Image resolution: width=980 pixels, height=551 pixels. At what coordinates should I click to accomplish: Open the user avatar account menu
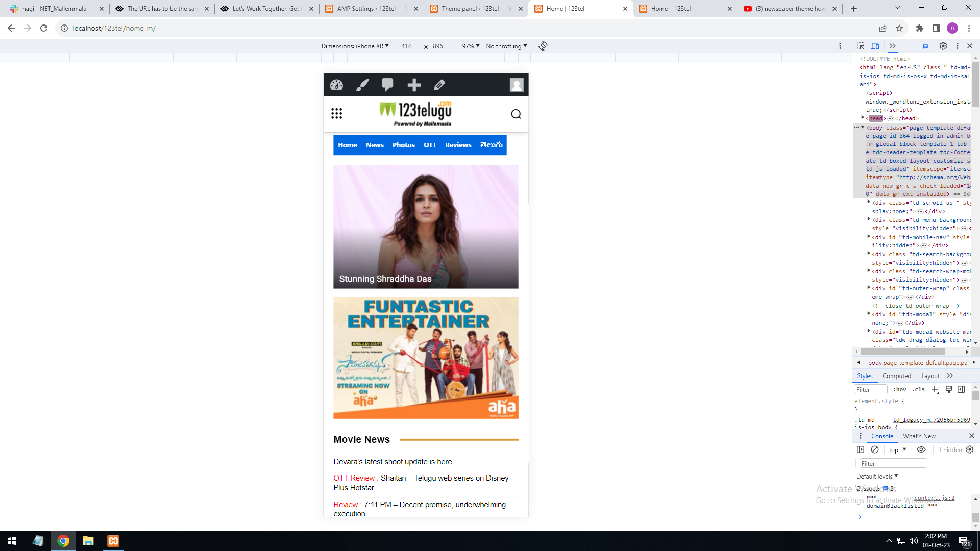[x=517, y=85]
